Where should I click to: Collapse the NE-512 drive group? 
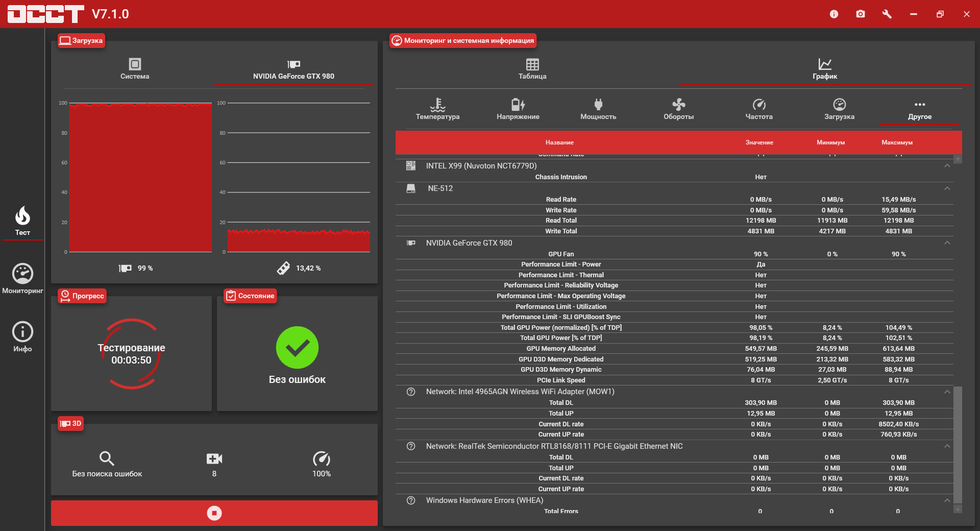(x=947, y=188)
